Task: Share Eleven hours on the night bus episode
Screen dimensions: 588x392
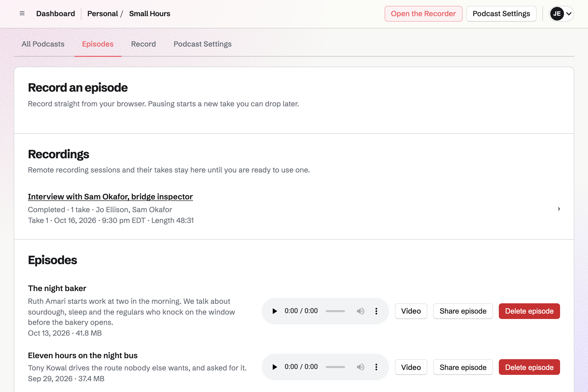Action: point(463,367)
